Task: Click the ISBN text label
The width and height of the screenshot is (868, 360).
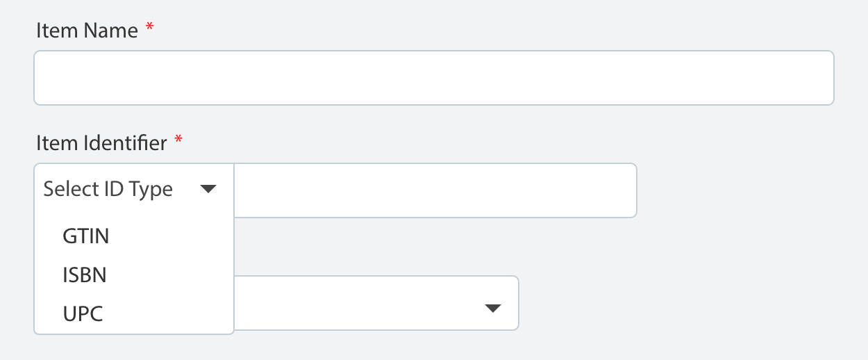Action: 85,275
